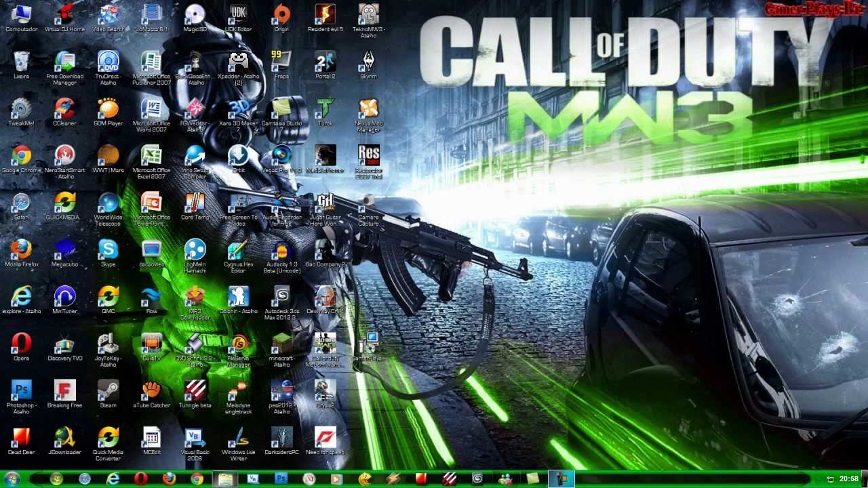Open Core Temp desktop shortcut
Image resolution: width=868 pixels, height=488 pixels.
click(x=195, y=206)
